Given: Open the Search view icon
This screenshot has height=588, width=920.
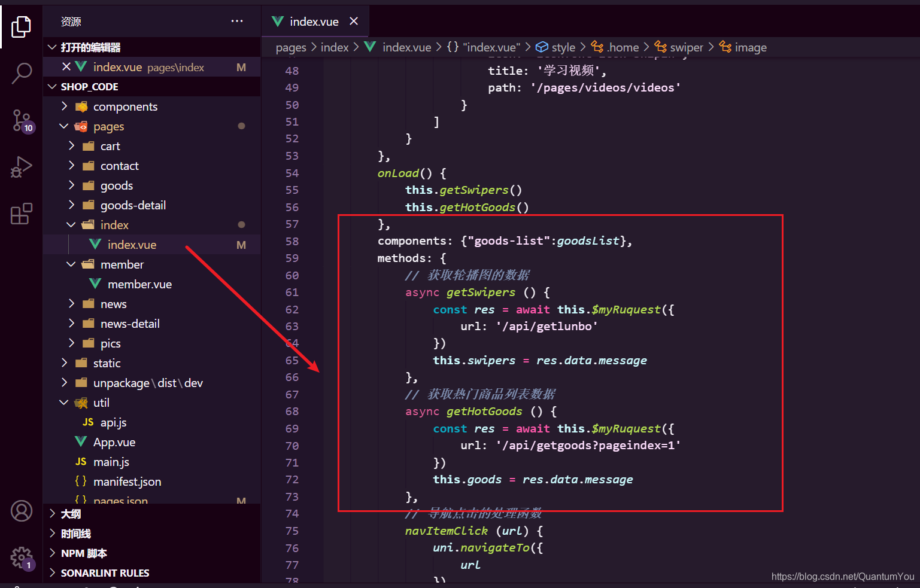Looking at the screenshot, I should 22,74.
